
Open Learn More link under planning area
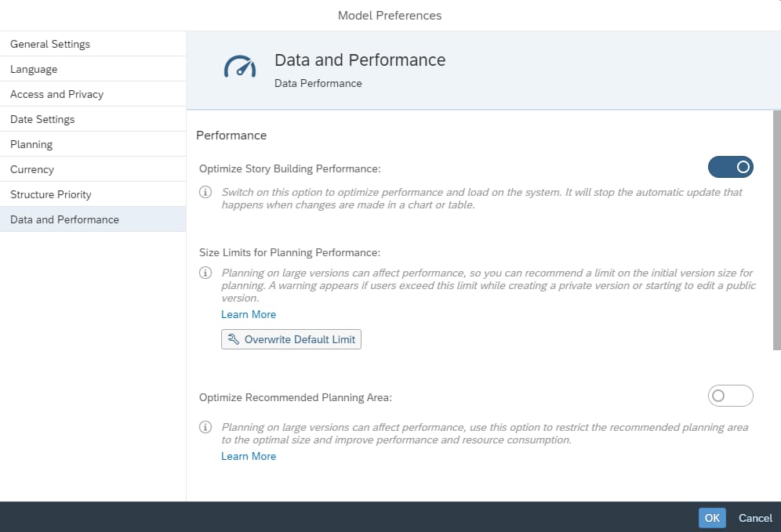(249, 456)
